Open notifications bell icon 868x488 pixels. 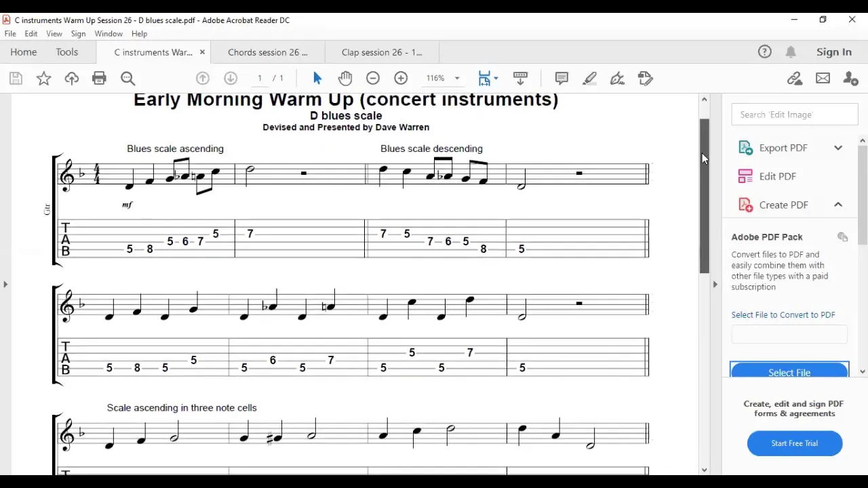point(791,52)
